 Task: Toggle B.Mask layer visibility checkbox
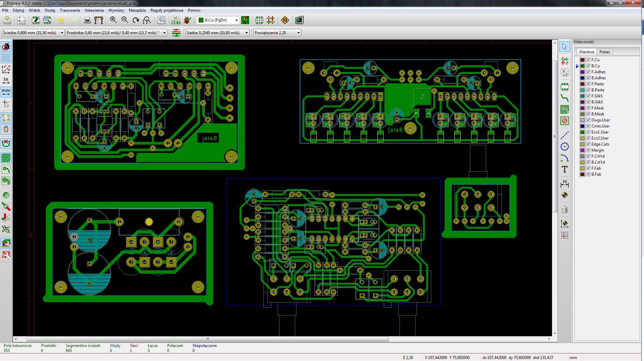[588, 114]
